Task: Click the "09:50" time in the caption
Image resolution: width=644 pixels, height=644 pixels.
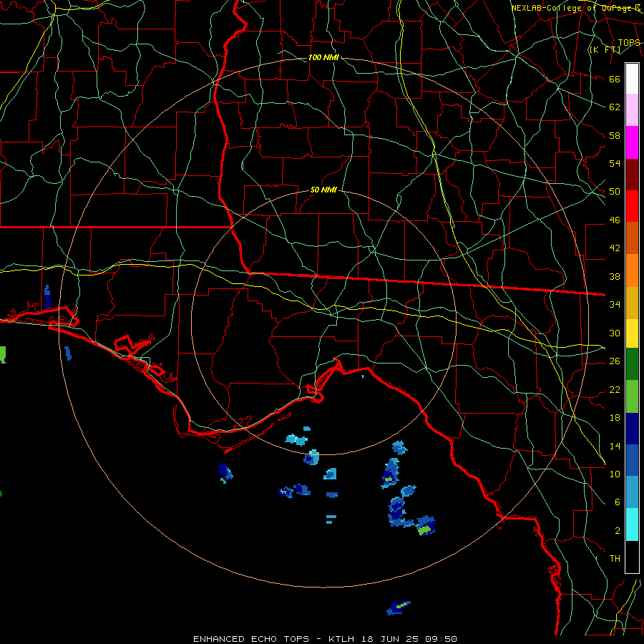Action: [x=441, y=639]
